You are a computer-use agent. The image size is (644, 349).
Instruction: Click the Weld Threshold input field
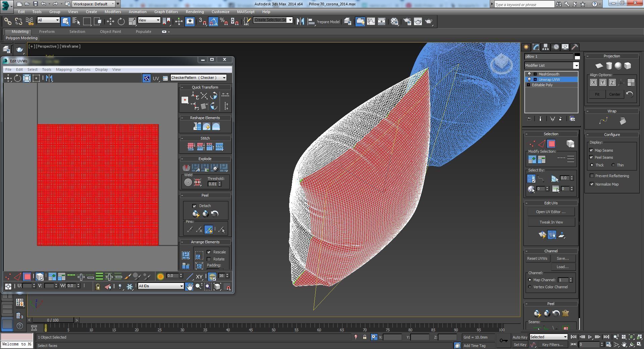(212, 184)
